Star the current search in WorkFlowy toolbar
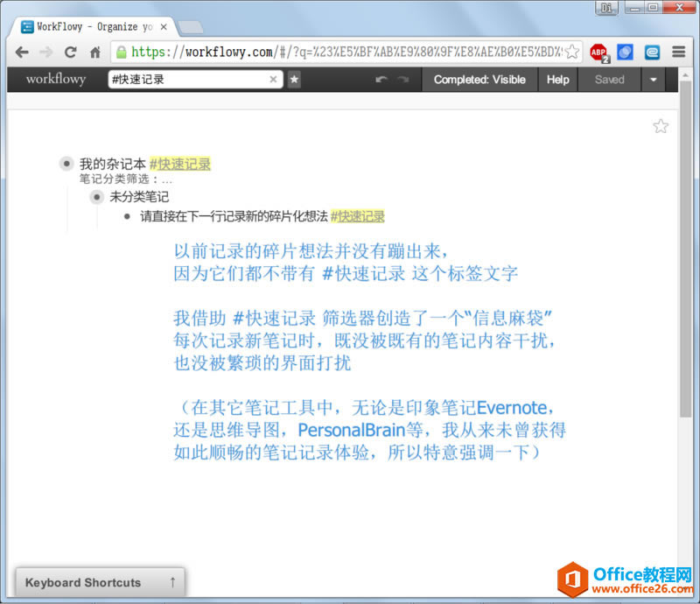The width and height of the screenshot is (700, 604). point(294,80)
